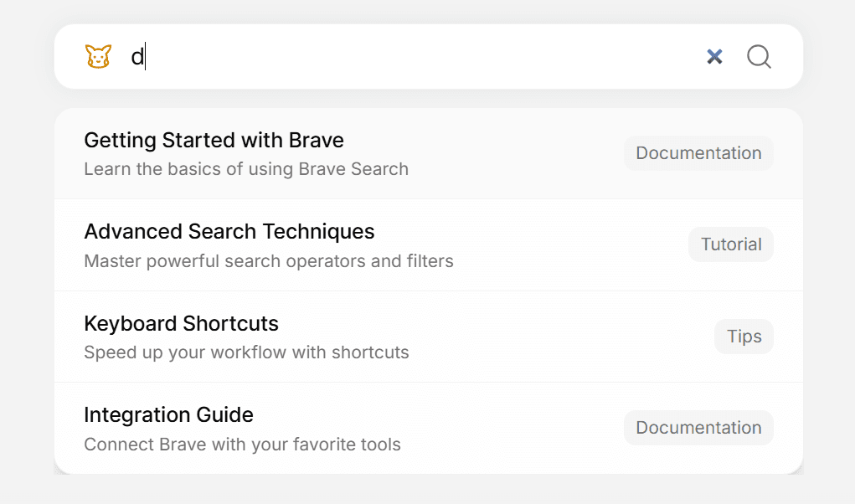This screenshot has width=855, height=504.
Task: Open the 'Advanced Search Techniques' result
Action: [229, 232]
